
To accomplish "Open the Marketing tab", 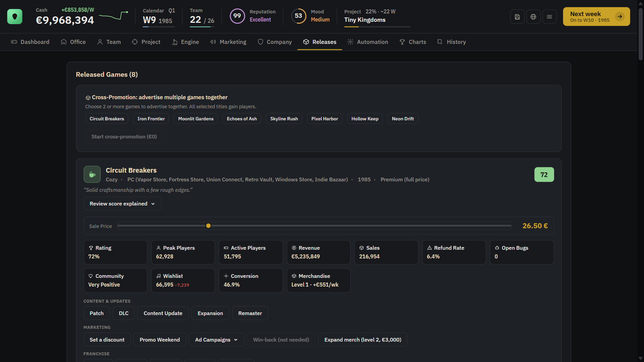I will click(228, 42).
